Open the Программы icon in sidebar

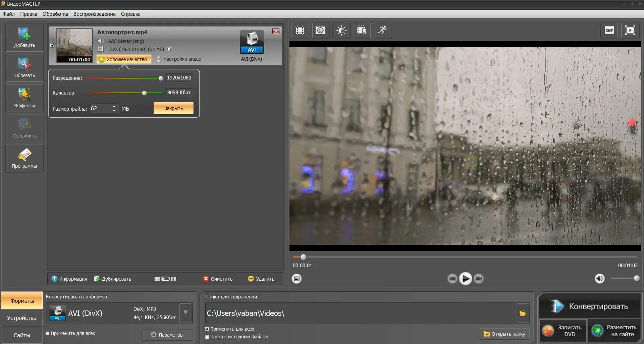(x=24, y=158)
